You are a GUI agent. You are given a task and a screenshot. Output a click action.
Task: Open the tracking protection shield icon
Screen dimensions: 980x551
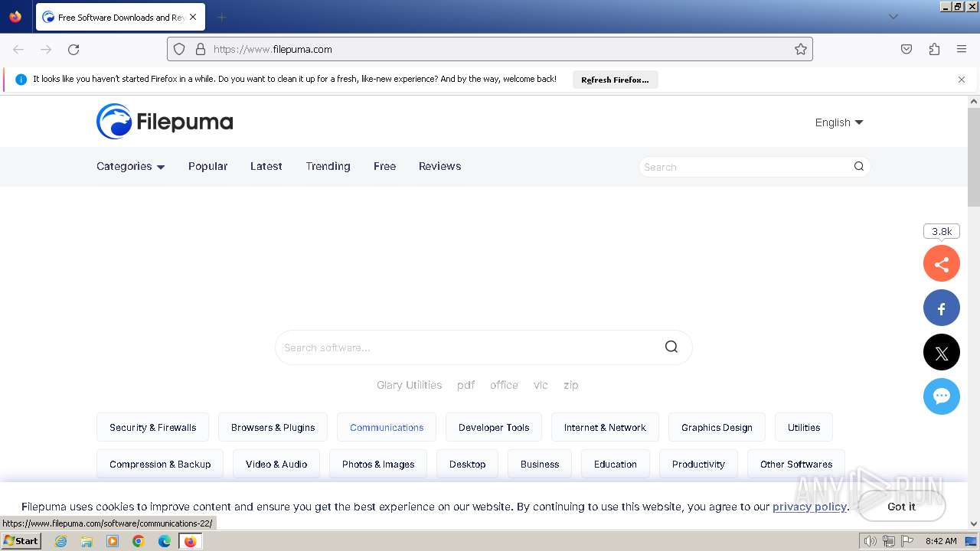[179, 49]
